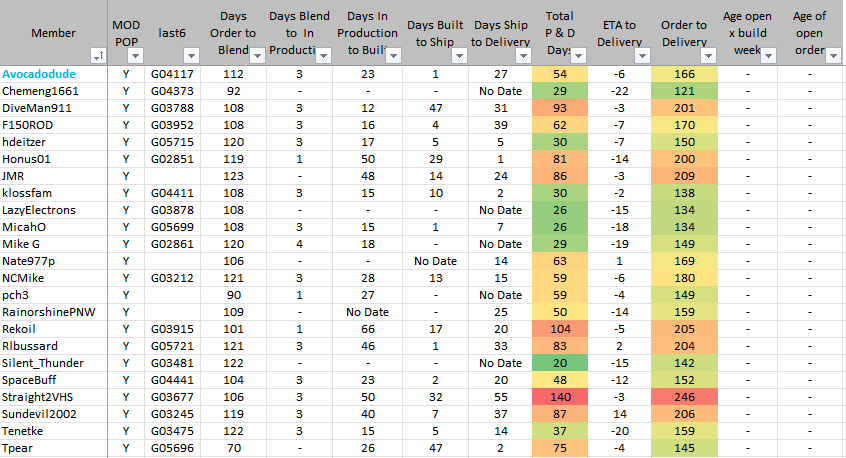
Task: Click the blue Avocadodude member name
Action: pyautogui.click(x=42, y=74)
